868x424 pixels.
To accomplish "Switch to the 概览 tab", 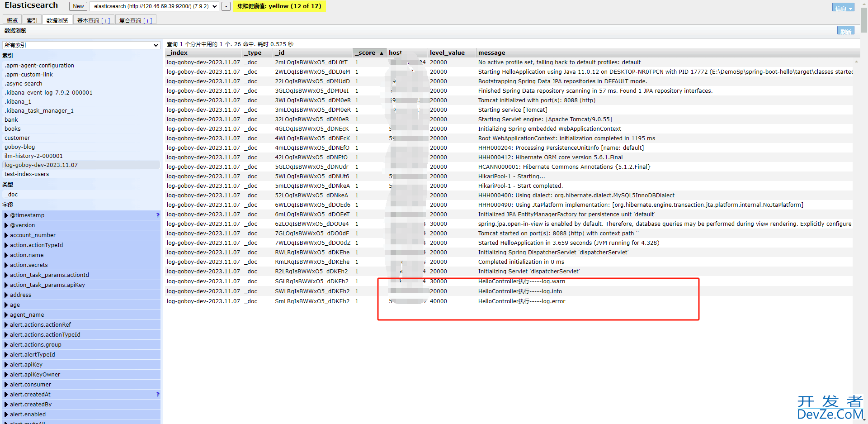I will 12,20.
